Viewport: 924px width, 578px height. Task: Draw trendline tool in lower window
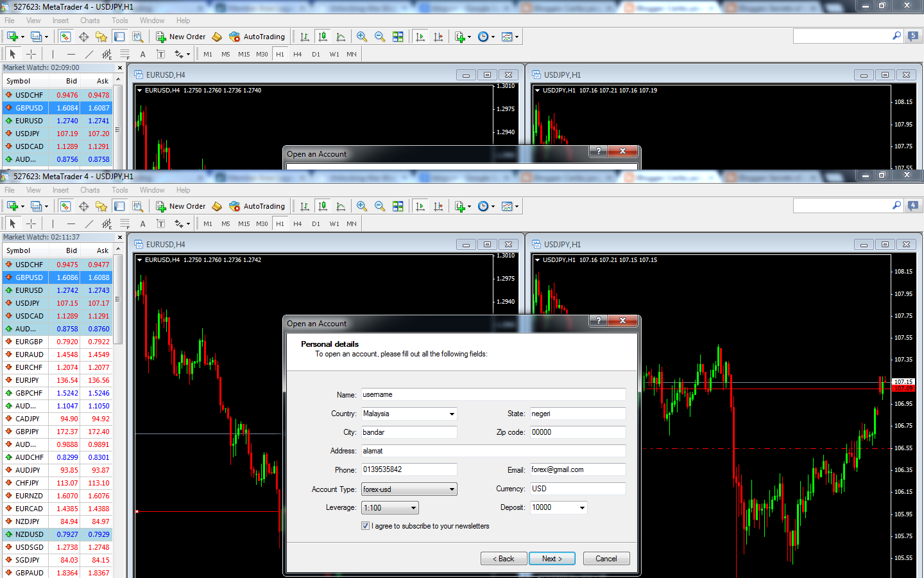pyautogui.click(x=89, y=223)
